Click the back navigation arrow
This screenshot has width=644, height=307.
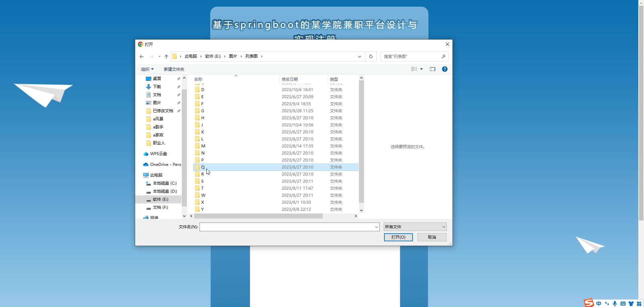(x=142, y=57)
